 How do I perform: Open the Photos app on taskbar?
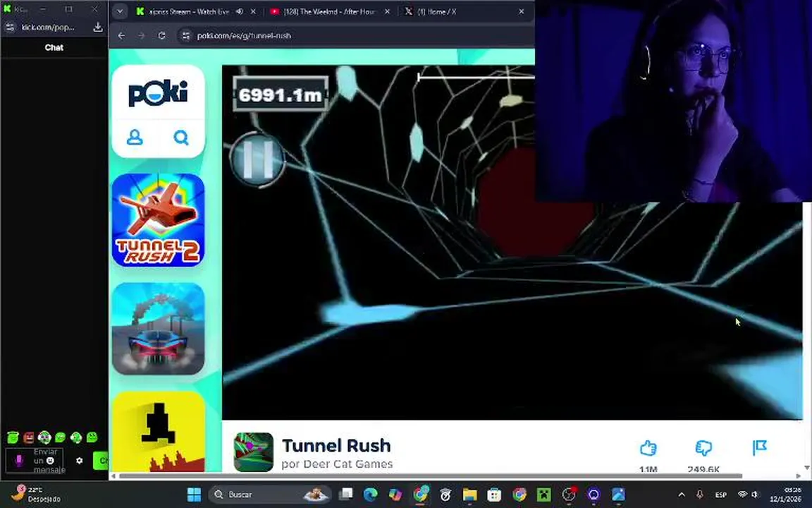click(618, 495)
